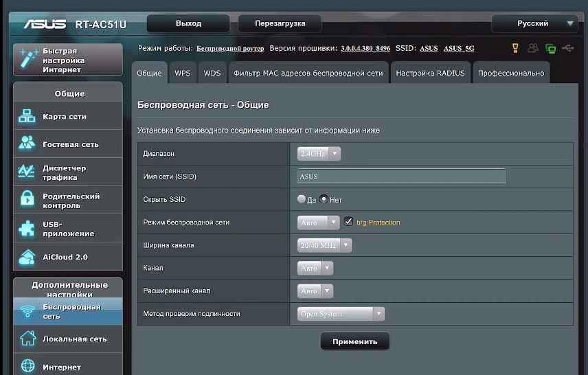The width and height of the screenshot is (588, 375).
Task: Switch to the WPS tab
Action: pyautogui.click(x=183, y=73)
